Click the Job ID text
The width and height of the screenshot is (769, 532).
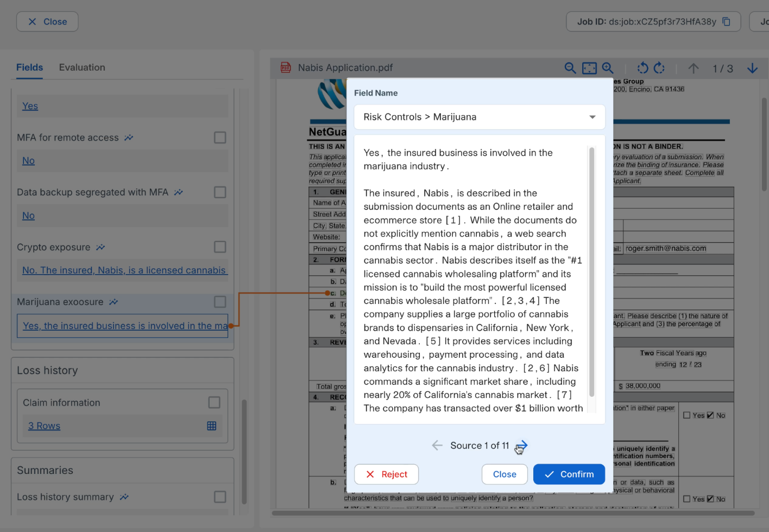pos(647,22)
